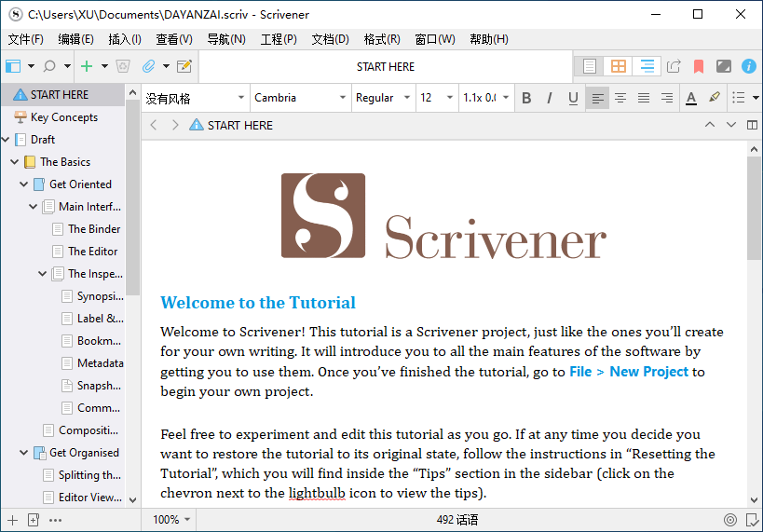
Task: Align text right
Action: 667,99
